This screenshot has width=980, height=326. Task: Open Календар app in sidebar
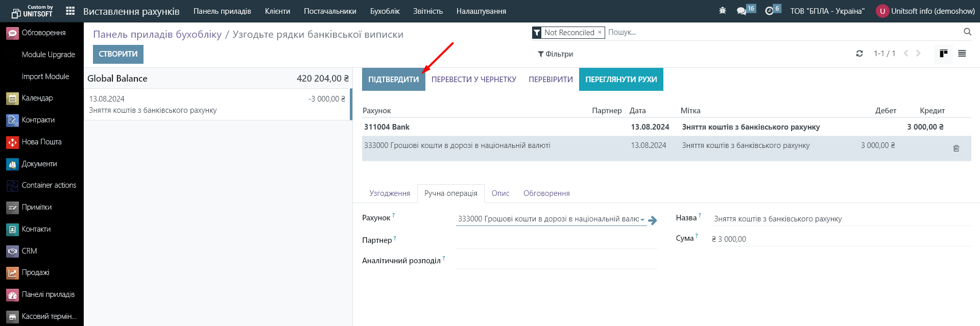pos(42,98)
